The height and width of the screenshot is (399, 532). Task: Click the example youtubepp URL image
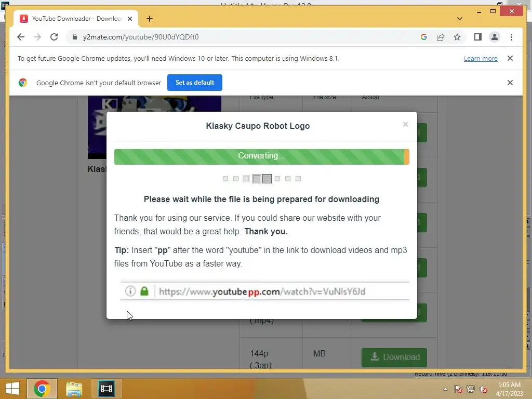point(264,291)
